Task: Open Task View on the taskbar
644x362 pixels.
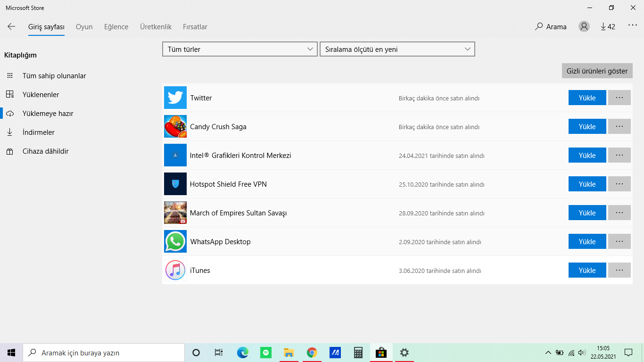Action: point(219,353)
